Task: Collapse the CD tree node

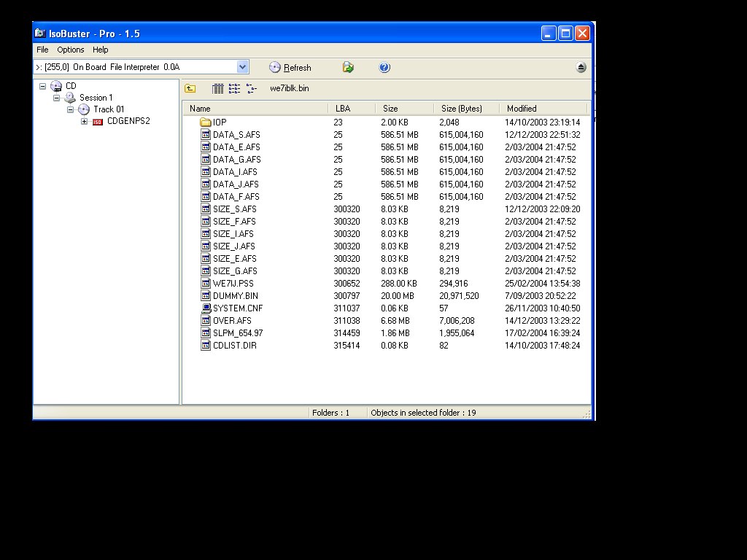Action: point(43,86)
